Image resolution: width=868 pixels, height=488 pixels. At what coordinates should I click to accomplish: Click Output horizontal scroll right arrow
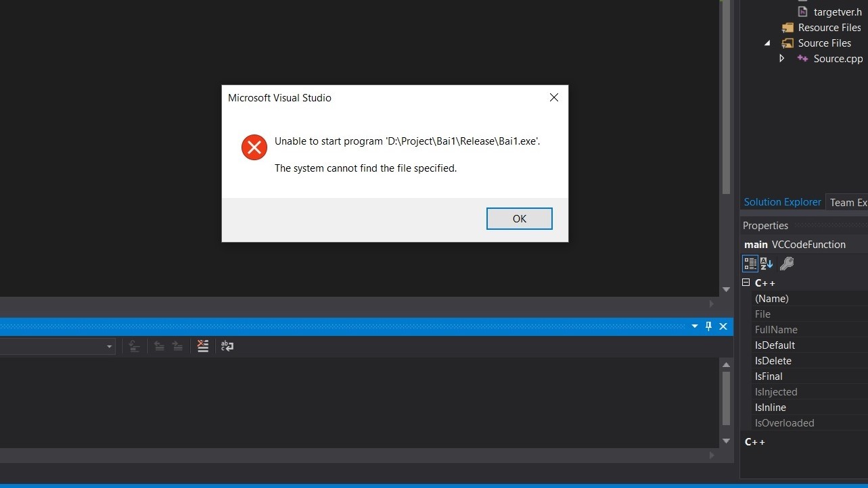711,456
